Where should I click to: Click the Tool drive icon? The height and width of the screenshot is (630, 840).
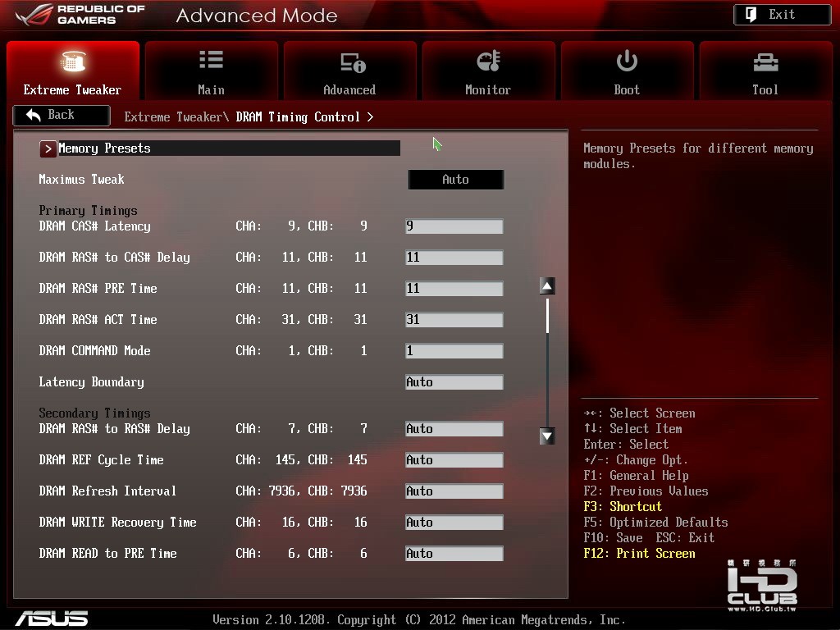pos(765,62)
